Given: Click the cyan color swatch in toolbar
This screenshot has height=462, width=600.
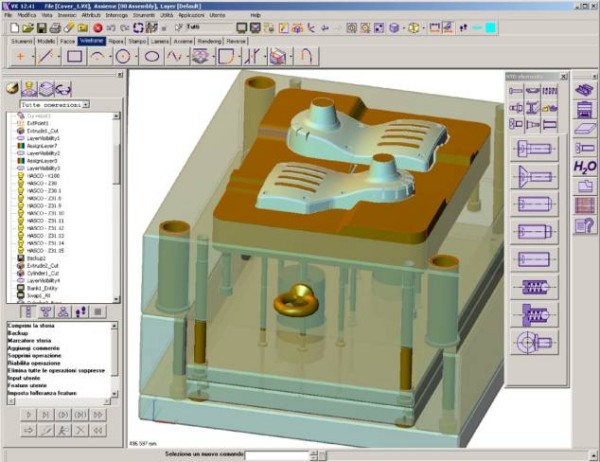Looking at the screenshot, I should [489, 27].
